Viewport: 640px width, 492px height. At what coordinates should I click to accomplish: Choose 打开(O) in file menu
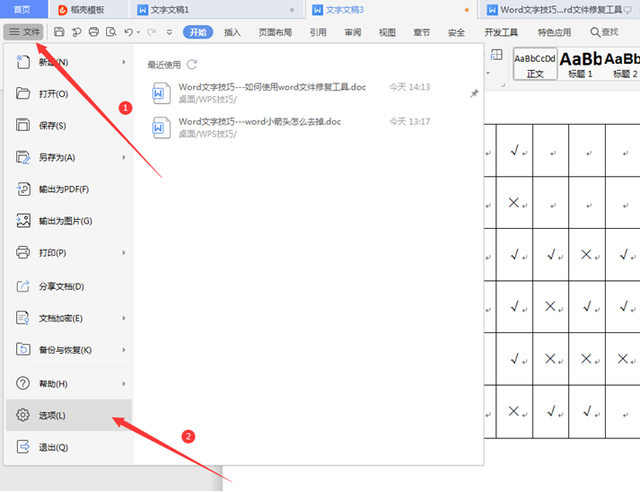coord(69,94)
